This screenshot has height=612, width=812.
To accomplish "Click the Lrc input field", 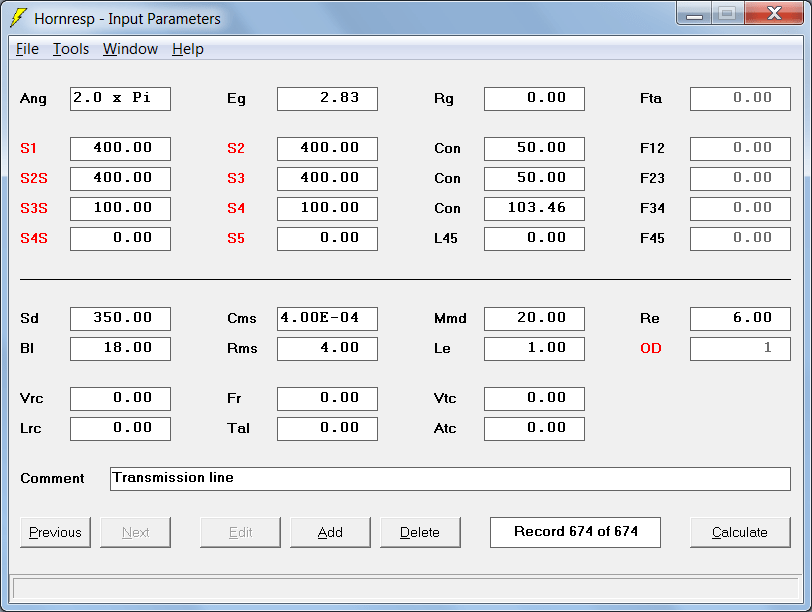I will tap(120, 429).
